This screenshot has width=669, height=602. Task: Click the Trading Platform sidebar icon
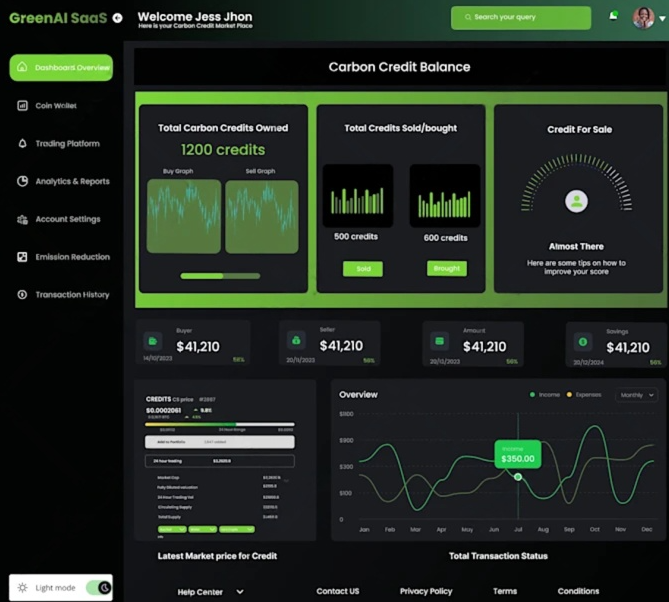23,144
